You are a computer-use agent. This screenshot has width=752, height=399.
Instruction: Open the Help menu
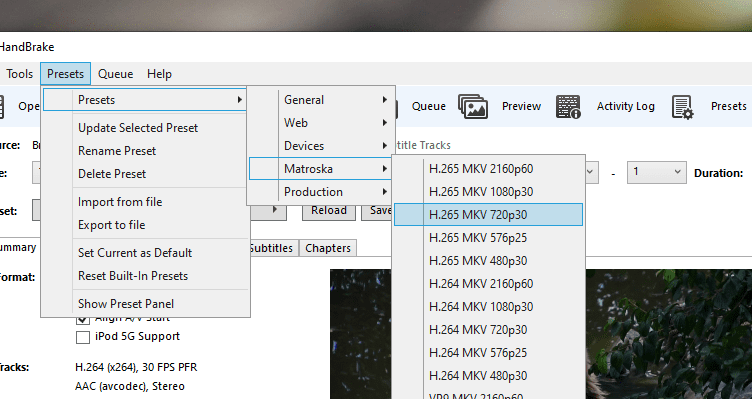click(159, 74)
